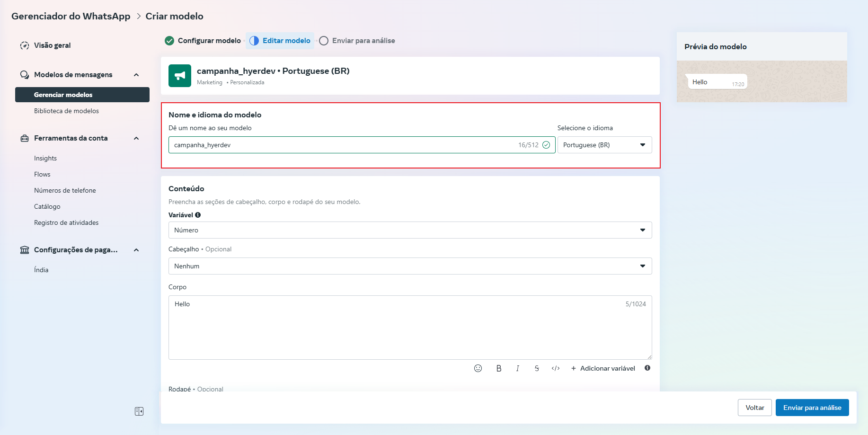
Task: Click the Voltar button
Action: [754, 408]
